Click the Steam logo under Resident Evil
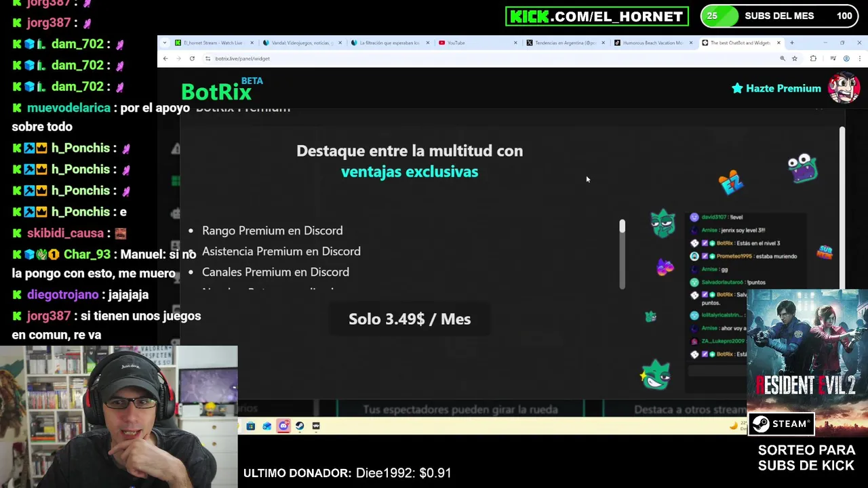868x488 pixels. point(781,424)
